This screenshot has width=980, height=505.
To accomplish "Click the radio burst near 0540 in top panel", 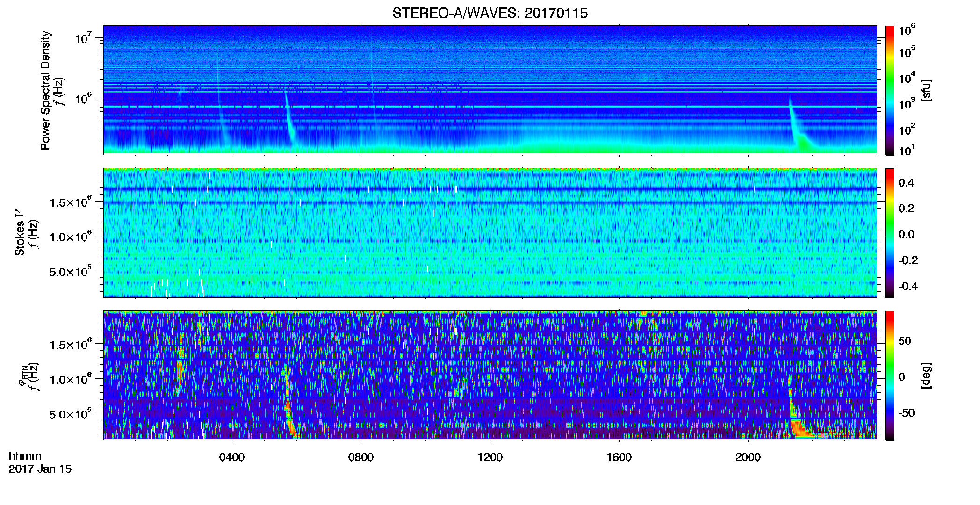I will tap(290, 119).
